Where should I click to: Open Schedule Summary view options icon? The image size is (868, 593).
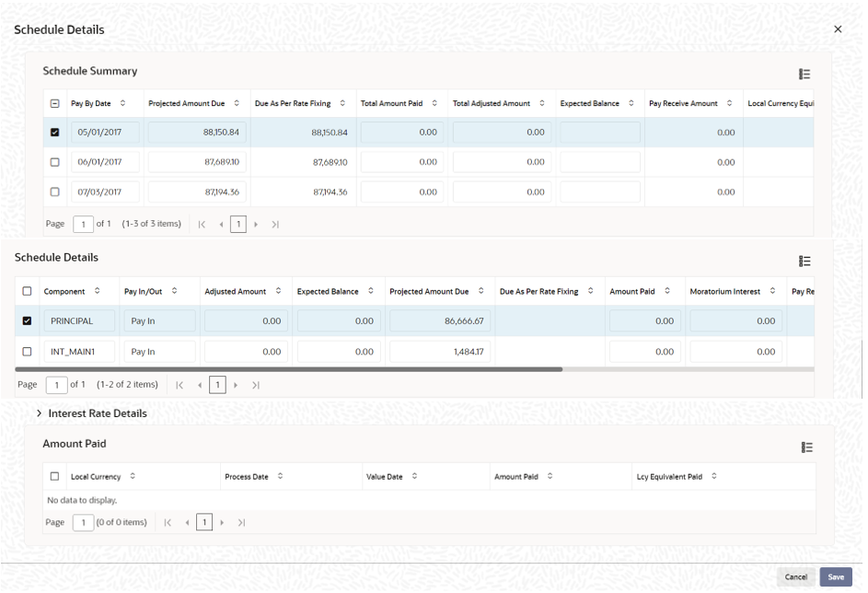(x=804, y=74)
